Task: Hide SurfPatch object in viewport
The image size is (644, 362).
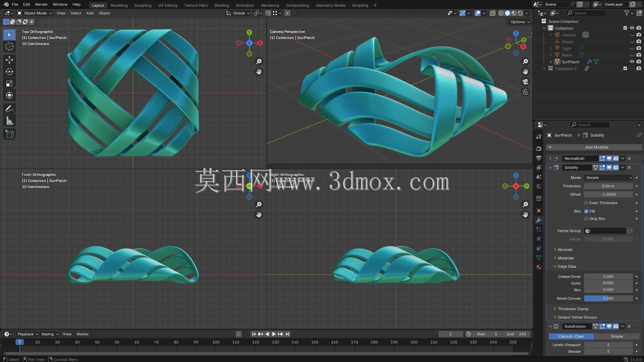Action: coord(632,62)
